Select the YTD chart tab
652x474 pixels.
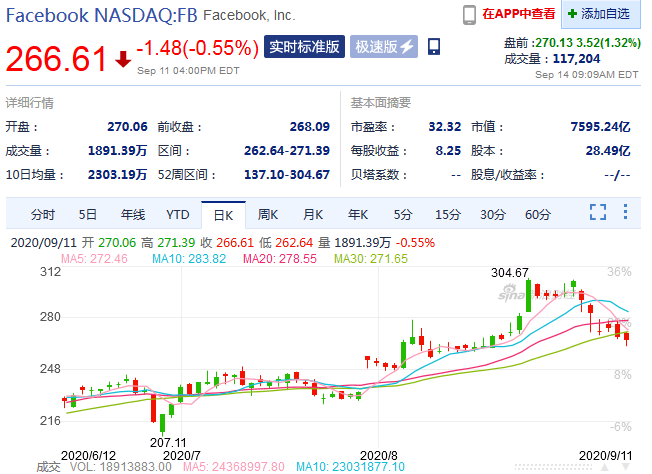pos(178,215)
